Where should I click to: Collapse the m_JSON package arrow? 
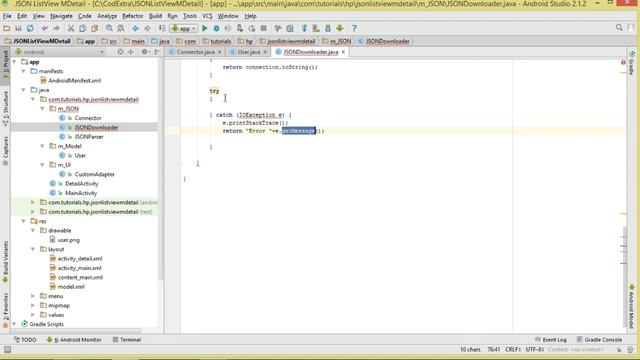(42, 109)
